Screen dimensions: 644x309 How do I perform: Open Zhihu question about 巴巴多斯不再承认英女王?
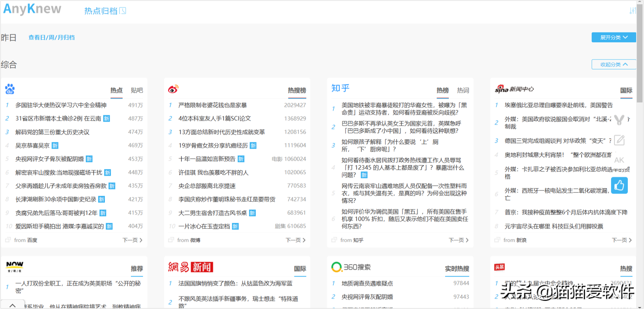click(x=401, y=127)
